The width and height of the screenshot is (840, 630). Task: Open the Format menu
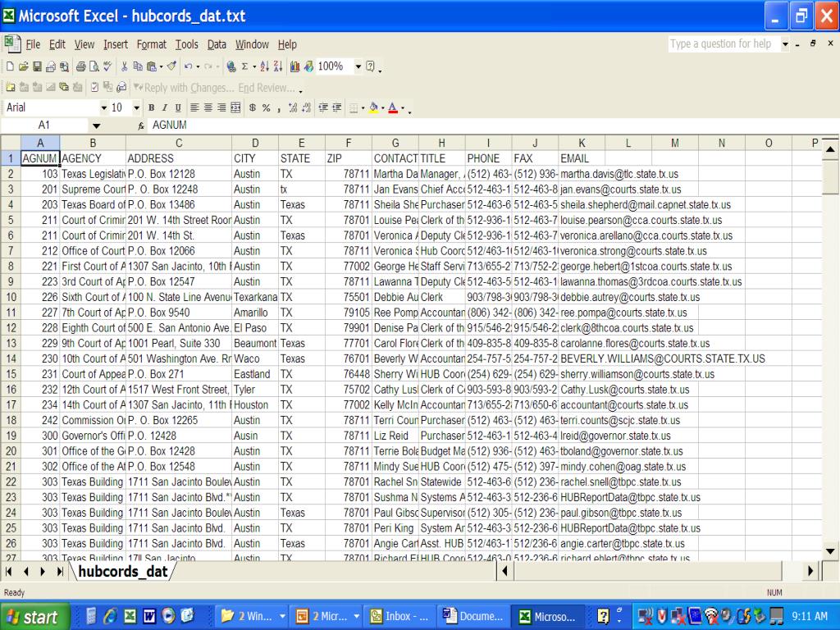point(152,44)
